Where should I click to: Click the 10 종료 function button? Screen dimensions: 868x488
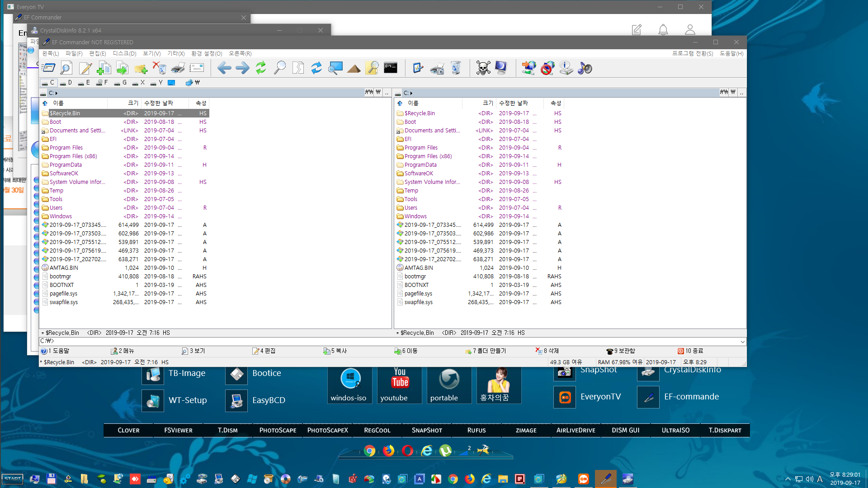click(690, 351)
